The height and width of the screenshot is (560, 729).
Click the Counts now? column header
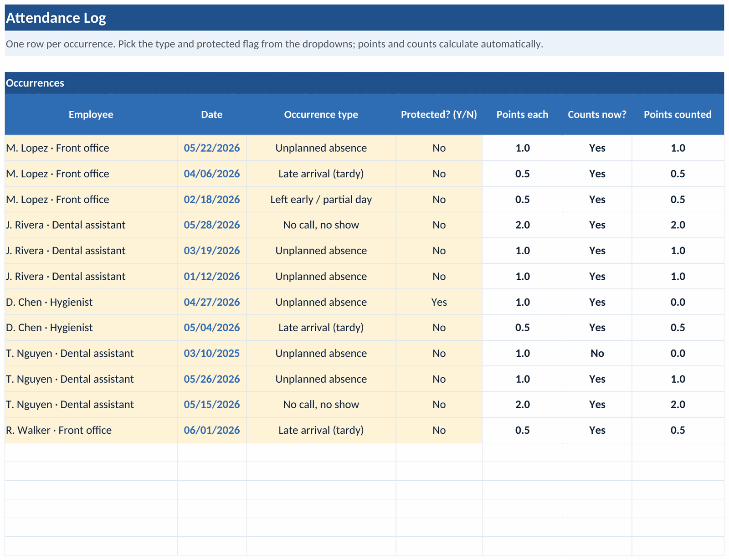coord(597,114)
